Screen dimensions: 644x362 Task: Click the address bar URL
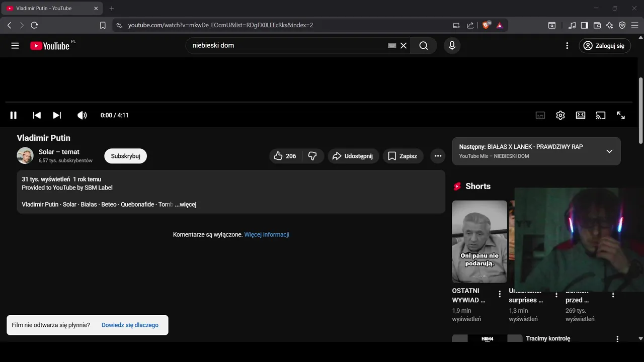point(220,25)
